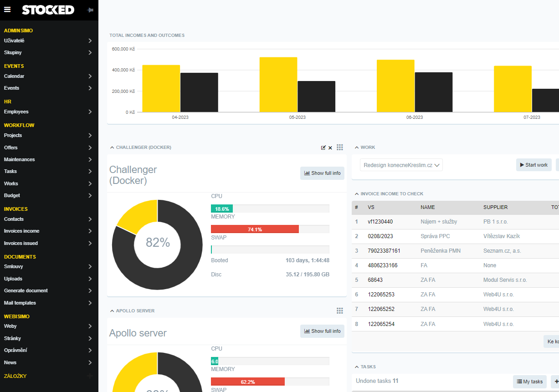Viewport: 559px width, 392px height.
Task: Click grid icon on Challenger (Docker) widget
Action: click(340, 147)
